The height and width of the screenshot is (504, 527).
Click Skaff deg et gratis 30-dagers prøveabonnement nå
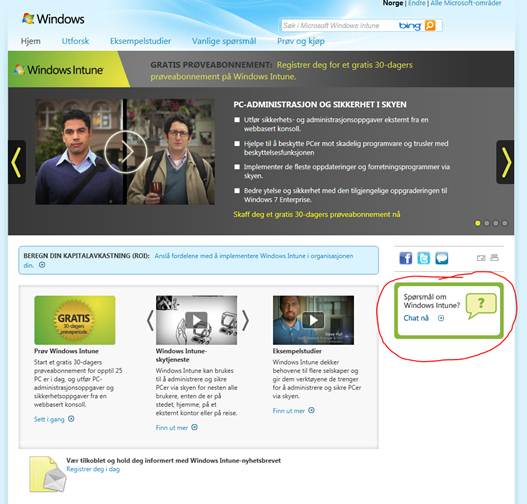(x=317, y=214)
